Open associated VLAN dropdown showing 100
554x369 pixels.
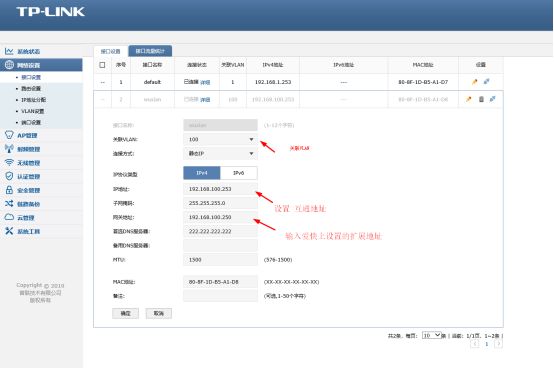[x=220, y=140]
